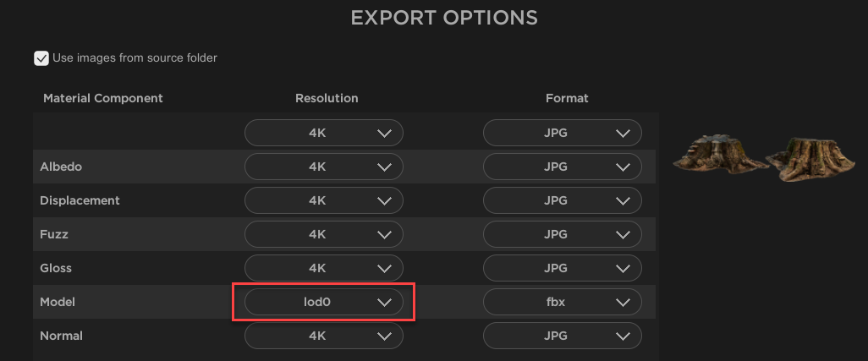Open the Model lod0 dropdown
This screenshot has height=361, width=868.
pyautogui.click(x=324, y=303)
